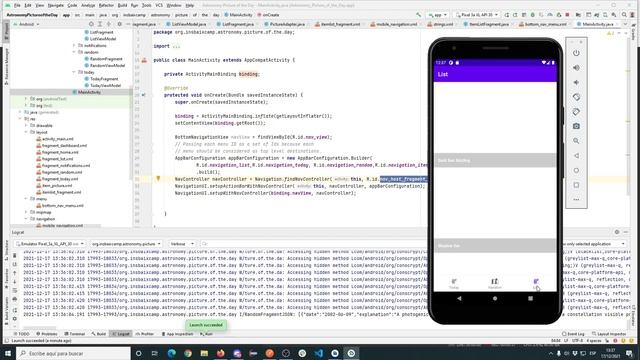Open Firefox from taskbar
The height and width of the screenshot is (360, 640).
coord(220,353)
